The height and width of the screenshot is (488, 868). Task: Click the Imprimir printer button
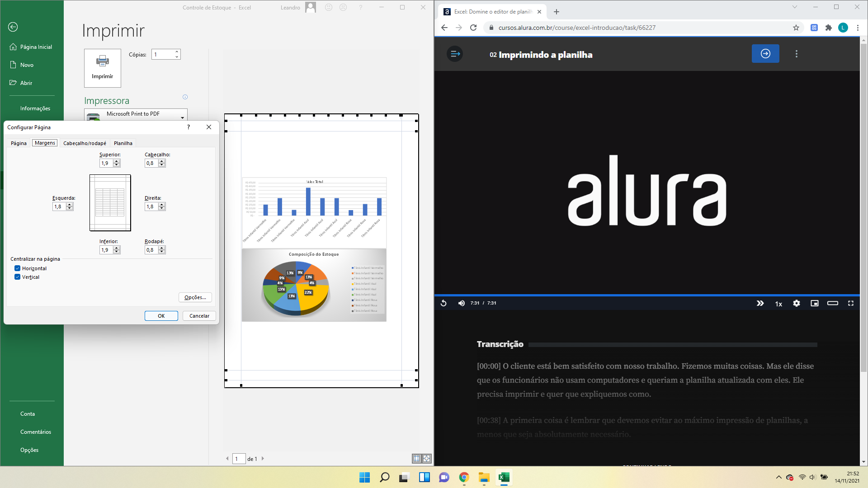tap(103, 68)
